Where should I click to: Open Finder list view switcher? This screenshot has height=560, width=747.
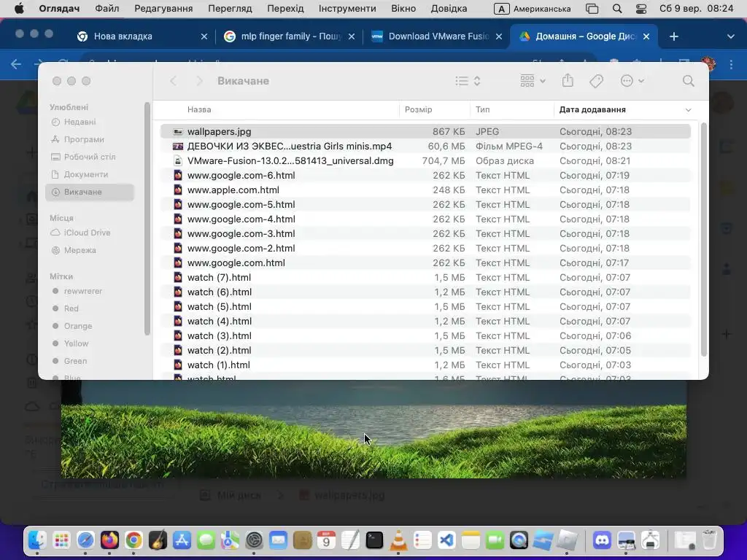click(x=468, y=81)
